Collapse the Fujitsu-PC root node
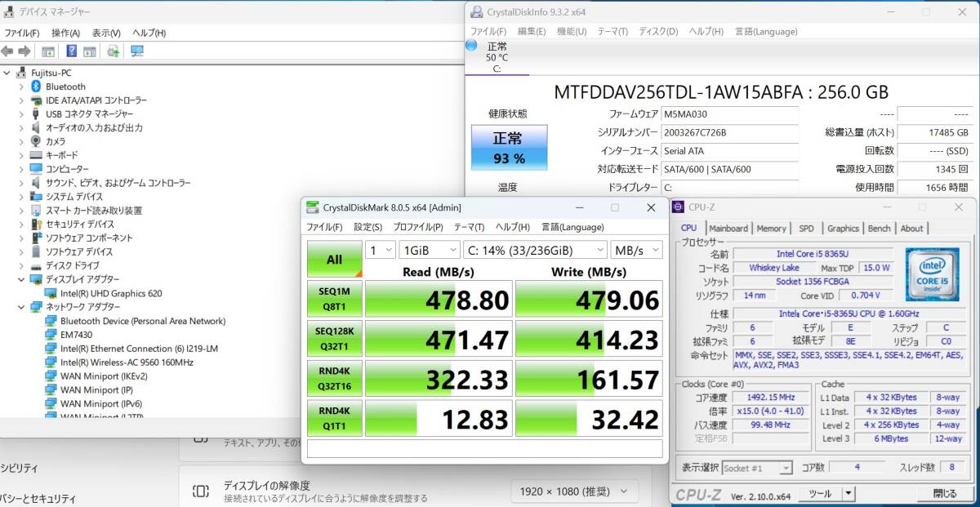Image resolution: width=980 pixels, height=507 pixels. 7,73
